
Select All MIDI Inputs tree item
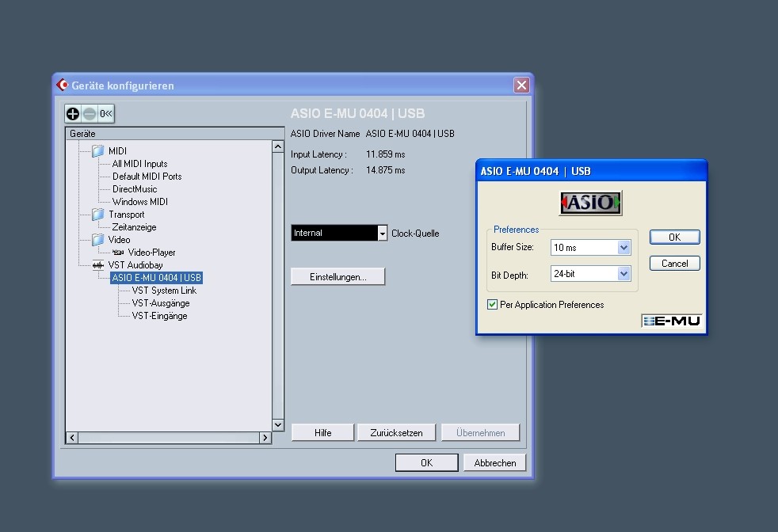pos(139,164)
